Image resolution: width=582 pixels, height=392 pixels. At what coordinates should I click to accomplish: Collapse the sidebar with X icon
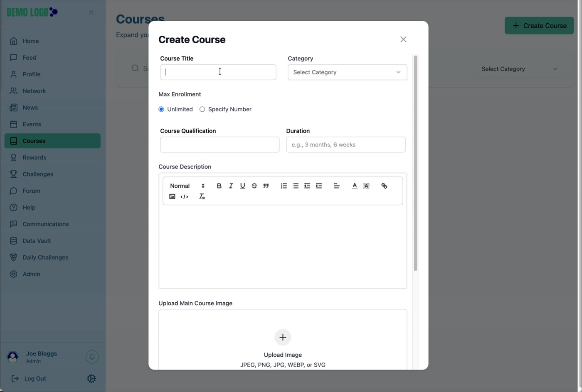coord(91,12)
